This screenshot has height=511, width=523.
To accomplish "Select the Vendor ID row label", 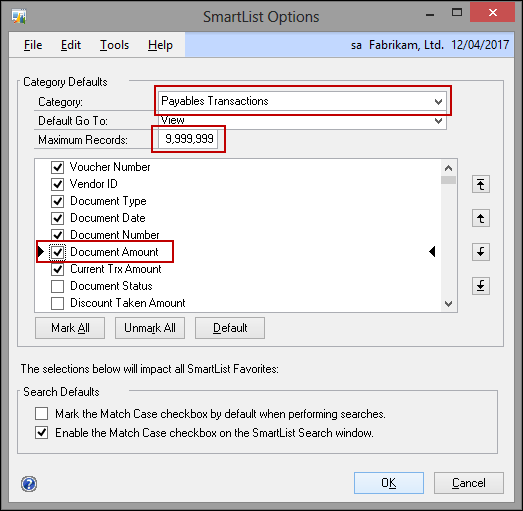I will (94, 184).
